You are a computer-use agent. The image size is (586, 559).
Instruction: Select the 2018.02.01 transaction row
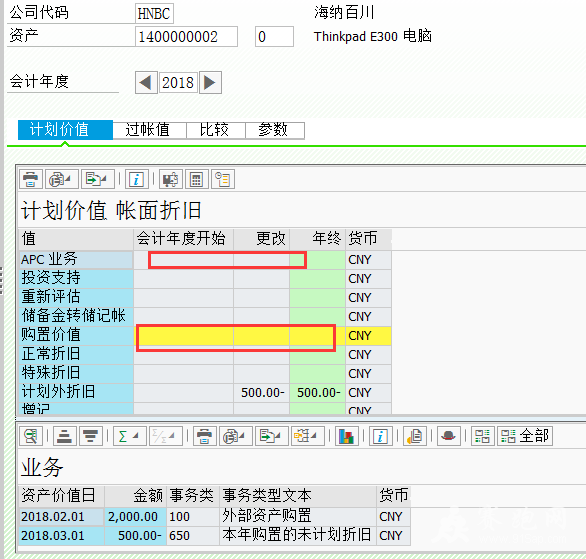click(215, 517)
